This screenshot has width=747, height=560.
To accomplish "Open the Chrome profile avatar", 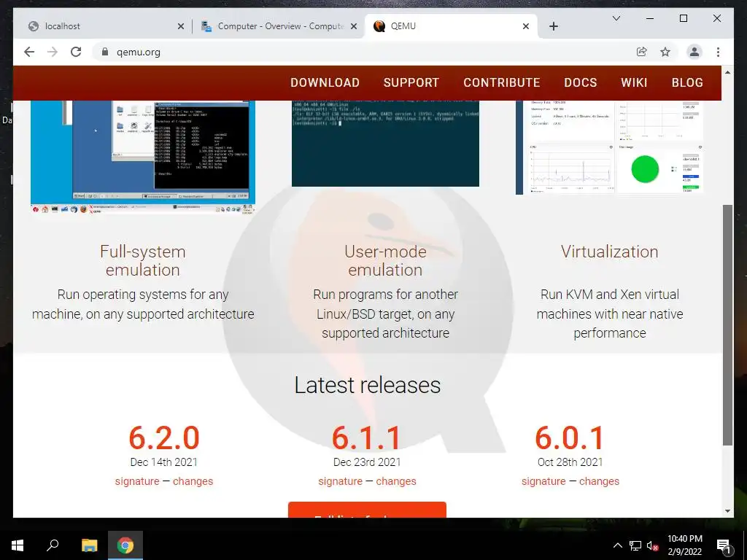I will click(694, 52).
